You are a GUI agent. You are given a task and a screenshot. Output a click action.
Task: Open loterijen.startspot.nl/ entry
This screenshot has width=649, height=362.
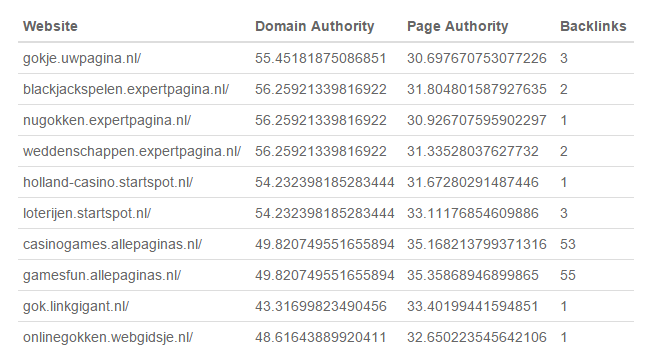click(87, 213)
